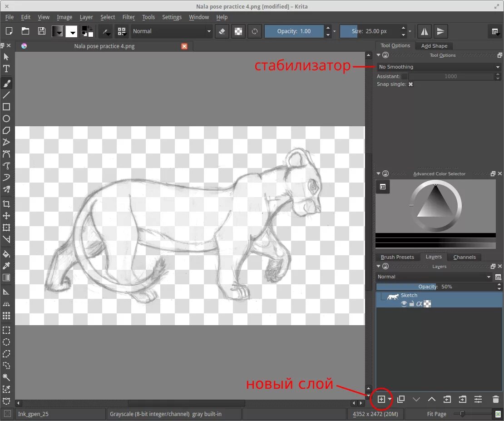This screenshot has height=421, width=504.
Task: Expand the new layer type arrow
Action: [390, 399]
